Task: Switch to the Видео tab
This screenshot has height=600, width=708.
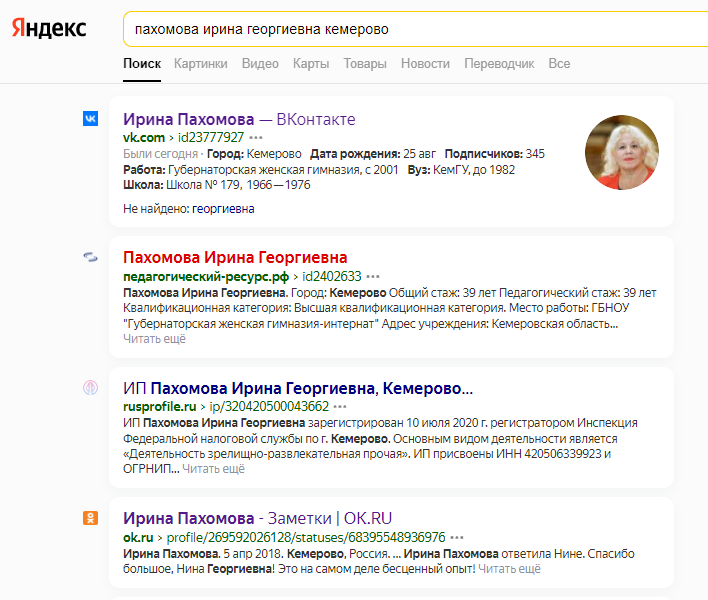Action: [x=260, y=64]
